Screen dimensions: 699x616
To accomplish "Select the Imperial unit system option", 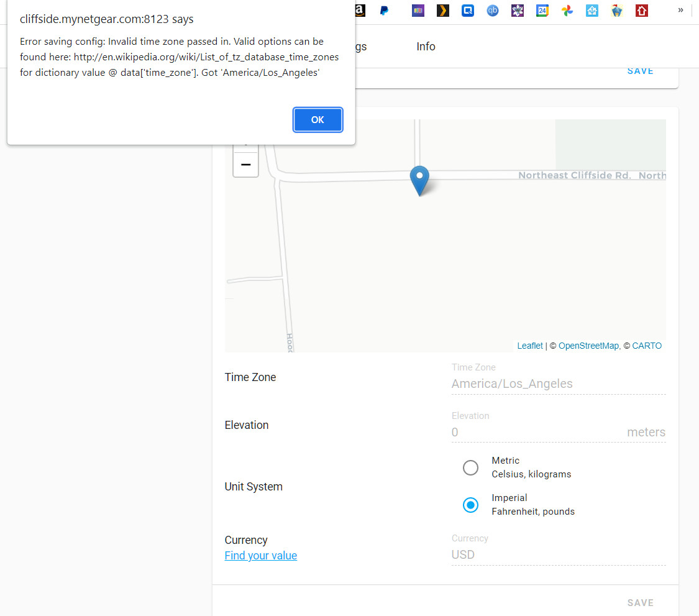I will [x=470, y=505].
